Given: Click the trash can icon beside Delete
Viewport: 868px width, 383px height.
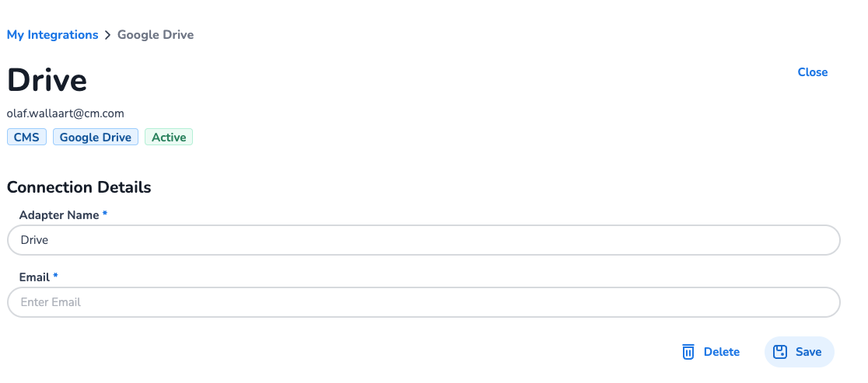Looking at the screenshot, I should click(x=688, y=352).
